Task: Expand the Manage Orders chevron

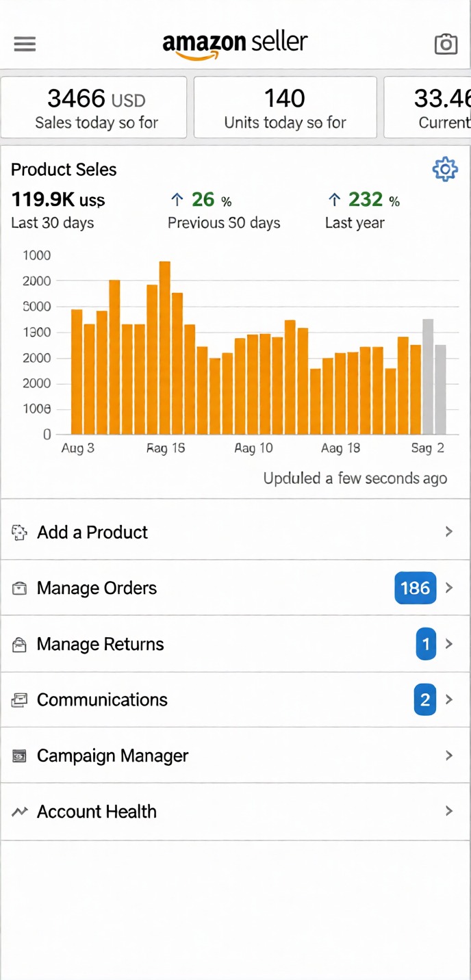Action: click(x=449, y=588)
